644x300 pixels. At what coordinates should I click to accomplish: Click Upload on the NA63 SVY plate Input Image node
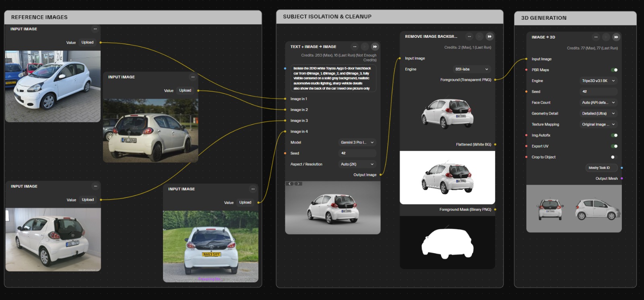pyautogui.click(x=245, y=202)
